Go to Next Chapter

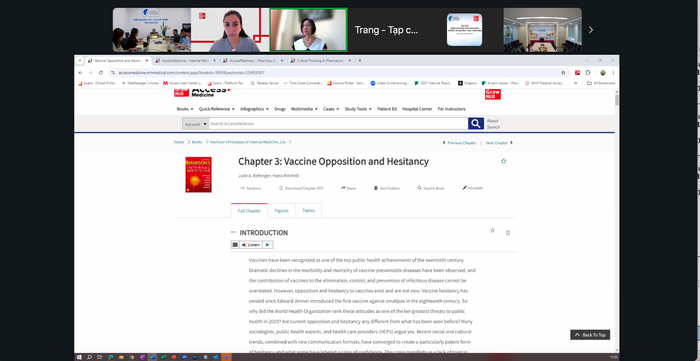(499, 143)
